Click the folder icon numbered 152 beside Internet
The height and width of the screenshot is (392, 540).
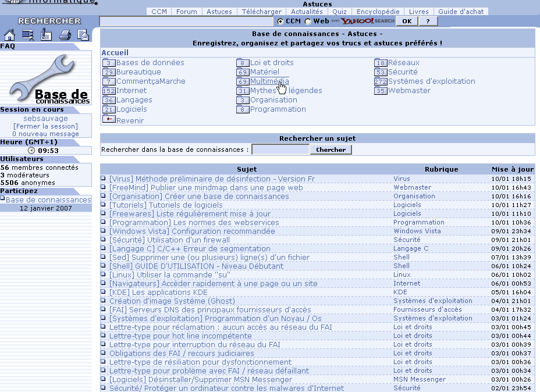(x=109, y=90)
